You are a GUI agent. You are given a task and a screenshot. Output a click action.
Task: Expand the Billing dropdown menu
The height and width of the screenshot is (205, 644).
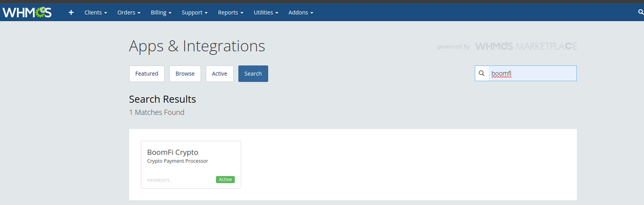pos(161,12)
